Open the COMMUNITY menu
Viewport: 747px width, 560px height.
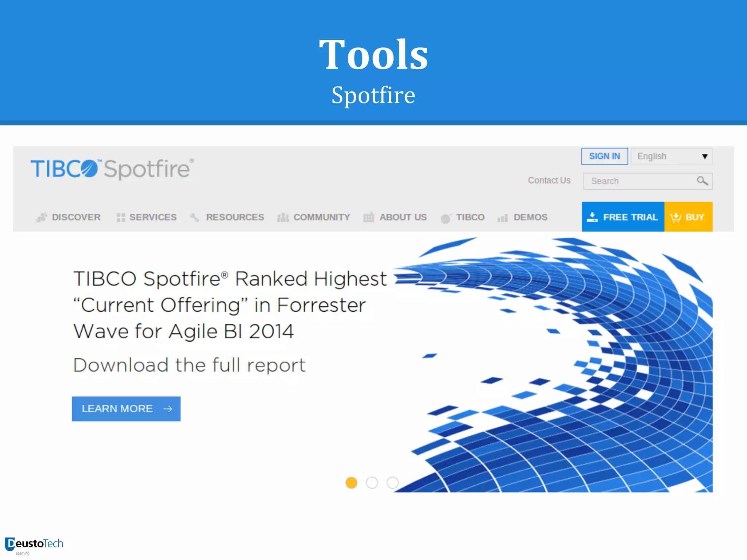tap(322, 217)
